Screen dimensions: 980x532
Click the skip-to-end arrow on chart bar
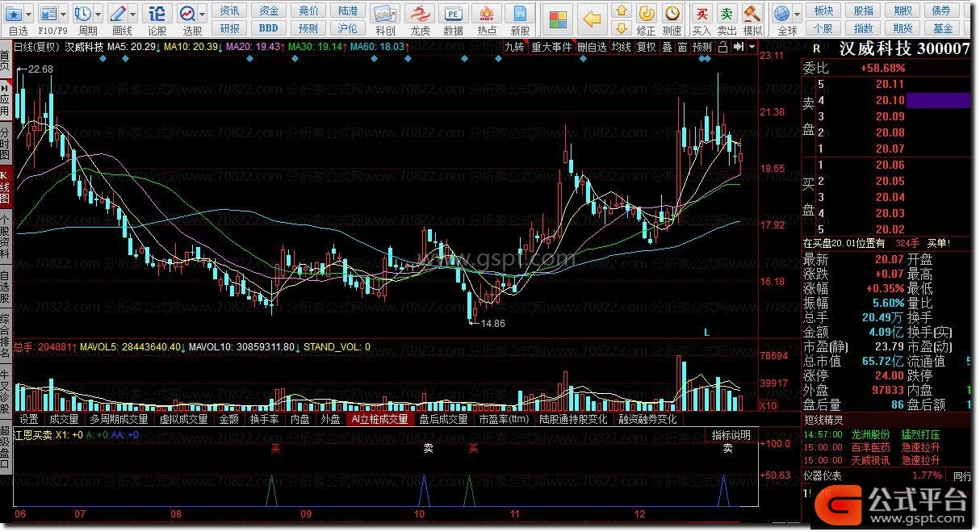pos(738,47)
